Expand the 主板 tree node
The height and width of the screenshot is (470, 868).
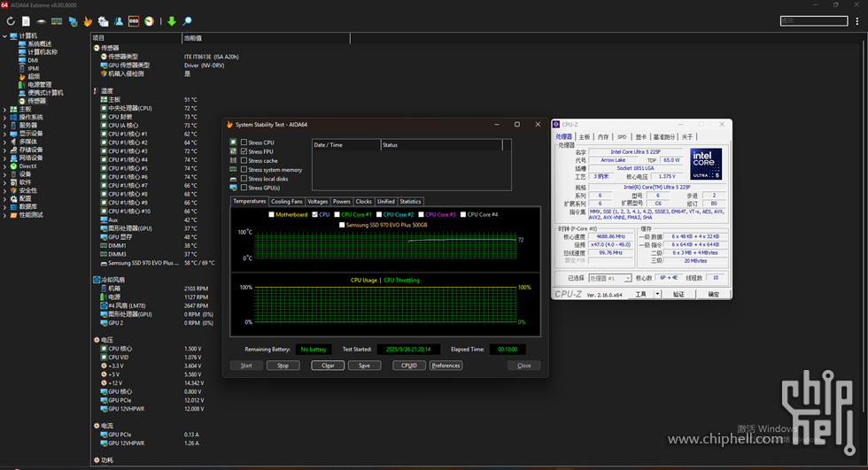pyautogui.click(x=4, y=109)
